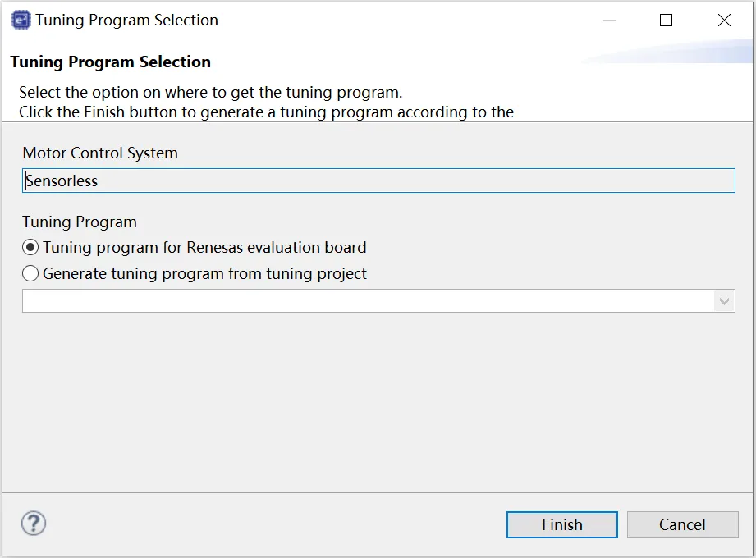The image size is (756, 558).
Task: Click the blue banner graphic in header
Action: pos(673,53)
